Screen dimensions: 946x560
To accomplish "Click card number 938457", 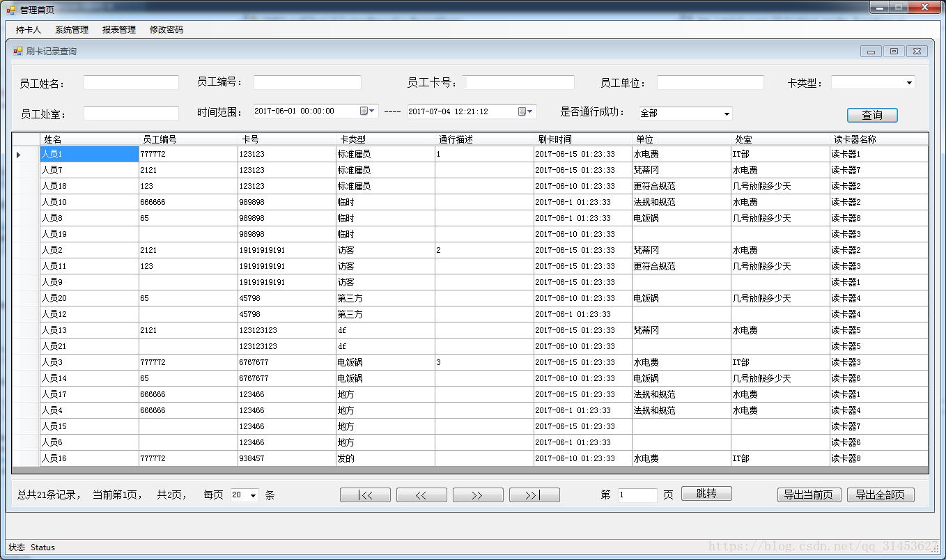I will point(287,458).
